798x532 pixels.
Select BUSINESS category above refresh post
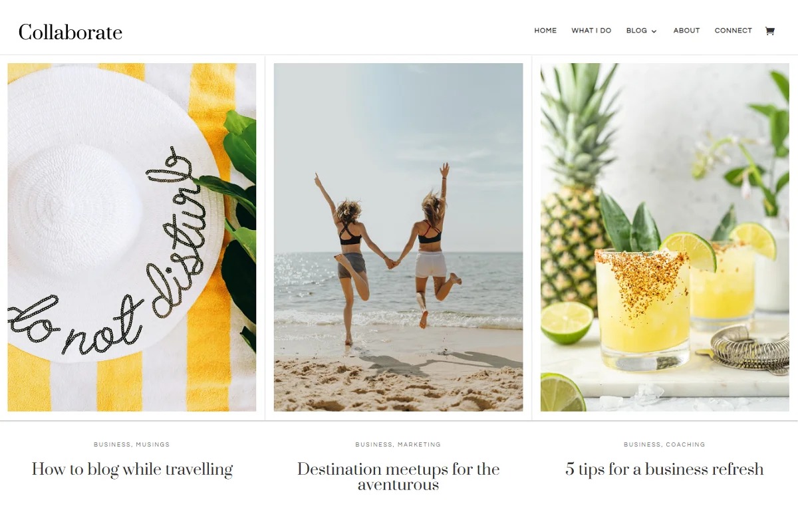pos(642,444)
